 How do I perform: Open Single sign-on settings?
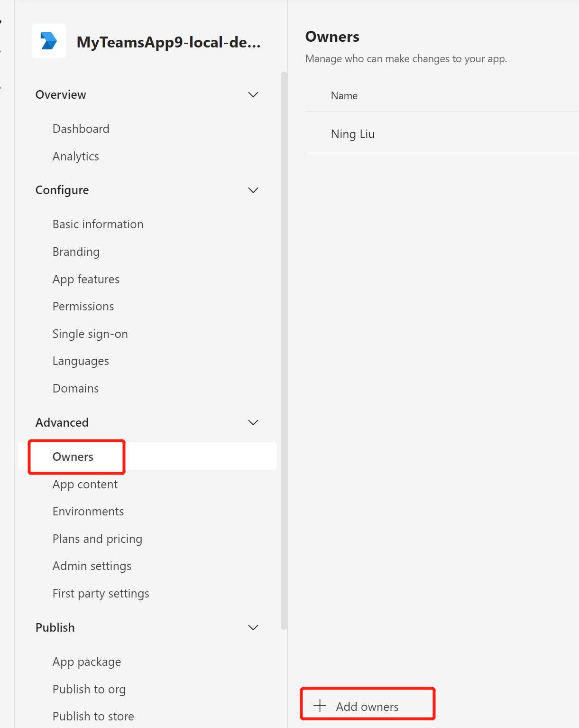tap(90, 334)
